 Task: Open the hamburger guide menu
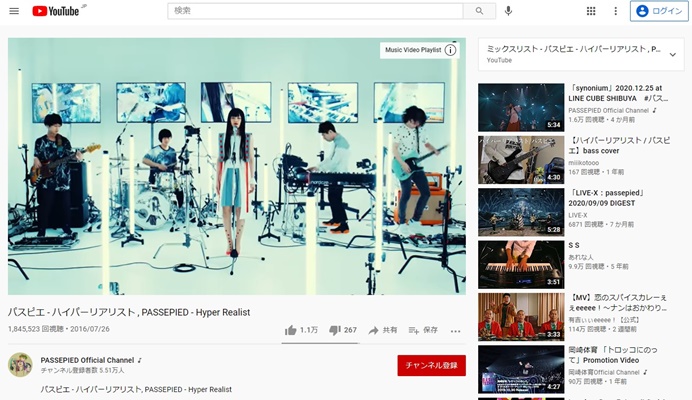tap(14, 11)
